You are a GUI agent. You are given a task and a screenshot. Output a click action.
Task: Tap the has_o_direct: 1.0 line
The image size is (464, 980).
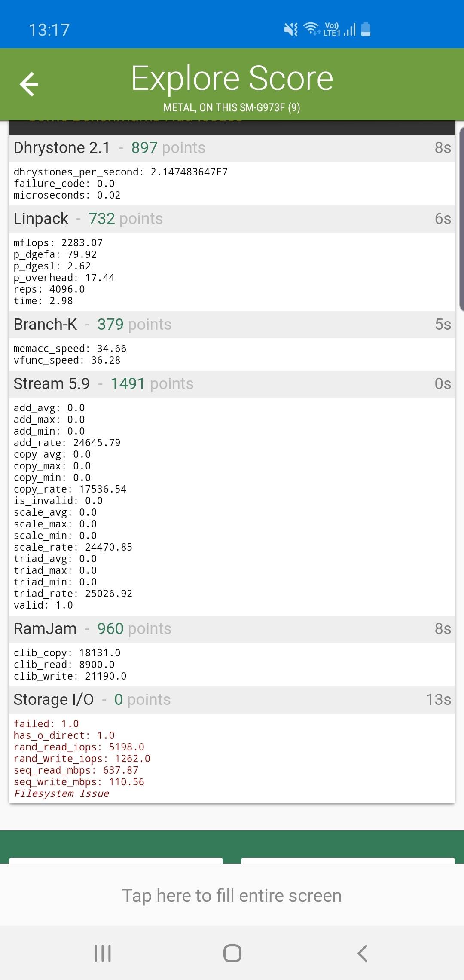64,735
